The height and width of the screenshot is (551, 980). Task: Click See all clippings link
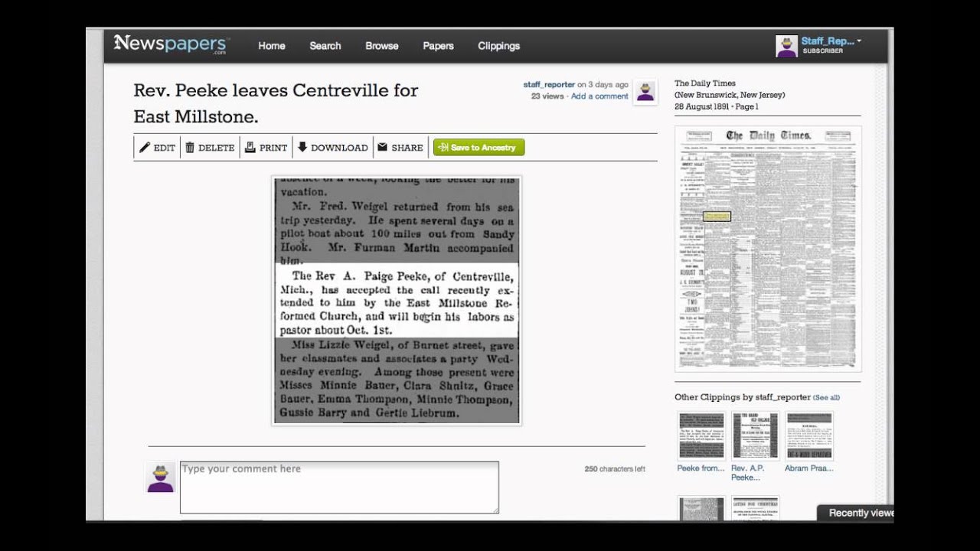click(826, 398)
